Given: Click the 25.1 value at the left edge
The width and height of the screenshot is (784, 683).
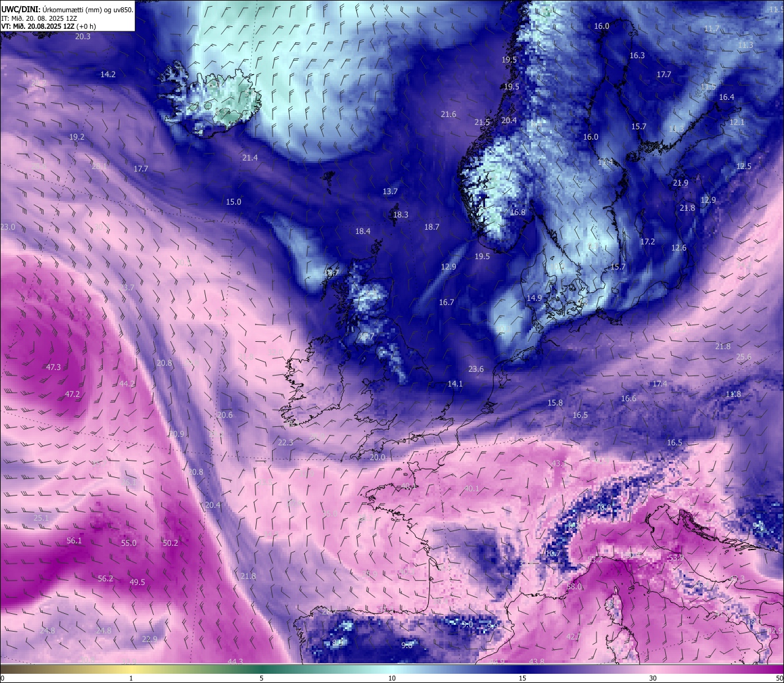Looking at the screenshot, I should (x=41, y=518).
